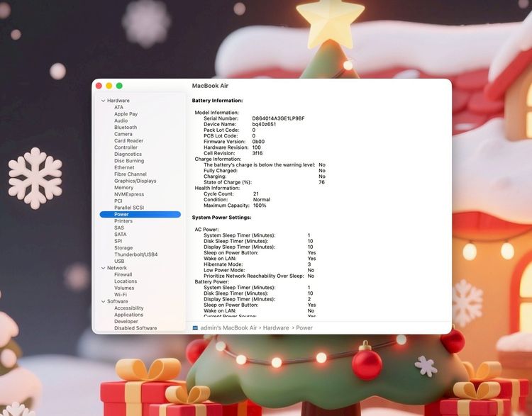Select Controller in the sidebar
The image size is (532, 416).
point(126,147)
